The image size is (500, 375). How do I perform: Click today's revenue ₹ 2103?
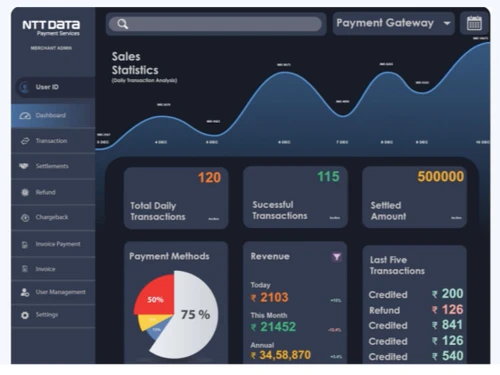pyautogui.click(x=269, y=297)
